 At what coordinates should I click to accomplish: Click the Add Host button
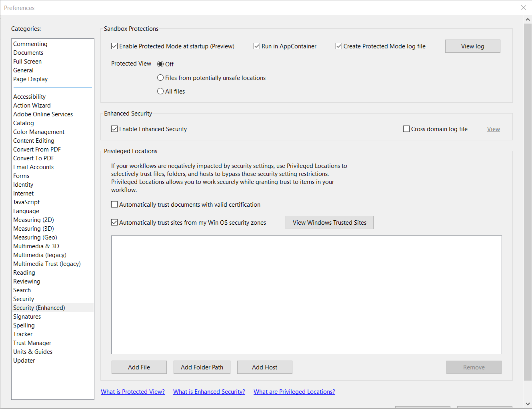pos(264,367)
